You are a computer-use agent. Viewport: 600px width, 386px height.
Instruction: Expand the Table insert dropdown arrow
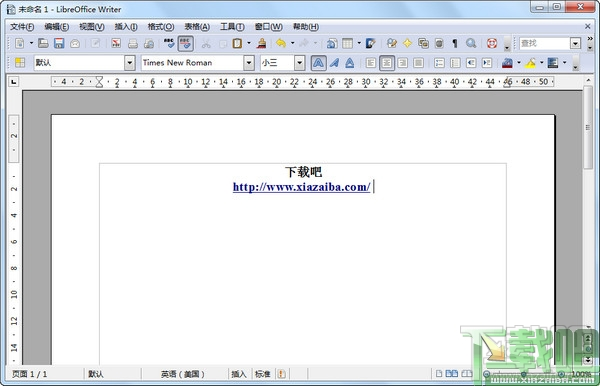(359, 43)
